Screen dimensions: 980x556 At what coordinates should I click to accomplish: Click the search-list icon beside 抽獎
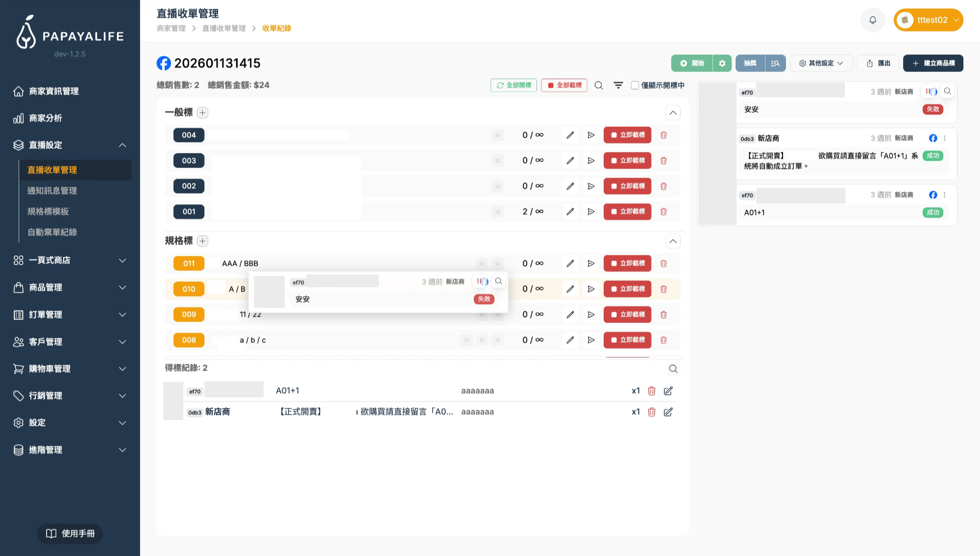(775, 63)
